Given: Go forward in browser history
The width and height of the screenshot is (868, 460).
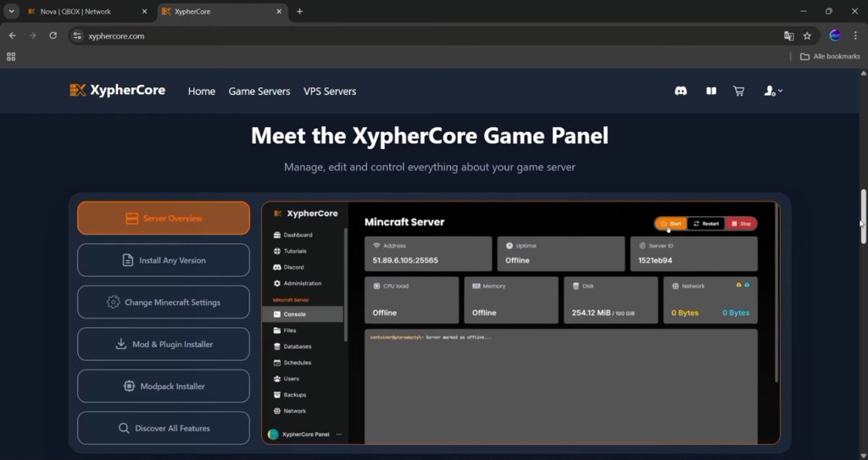Looking at the screenshot, I should pyautogui.click(x=33, y=36).
